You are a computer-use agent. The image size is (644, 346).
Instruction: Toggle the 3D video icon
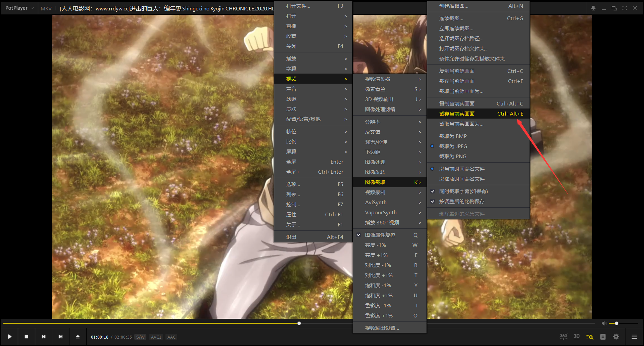[577, 337]
